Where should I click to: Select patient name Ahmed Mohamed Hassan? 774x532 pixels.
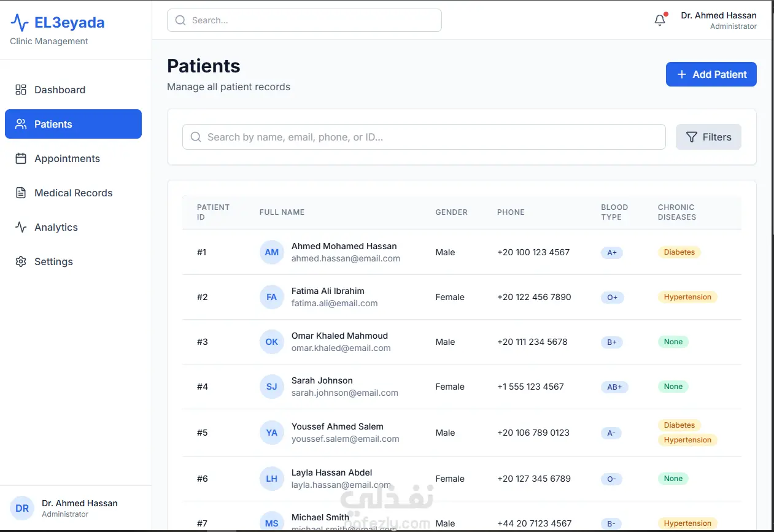tap(344, 246)
